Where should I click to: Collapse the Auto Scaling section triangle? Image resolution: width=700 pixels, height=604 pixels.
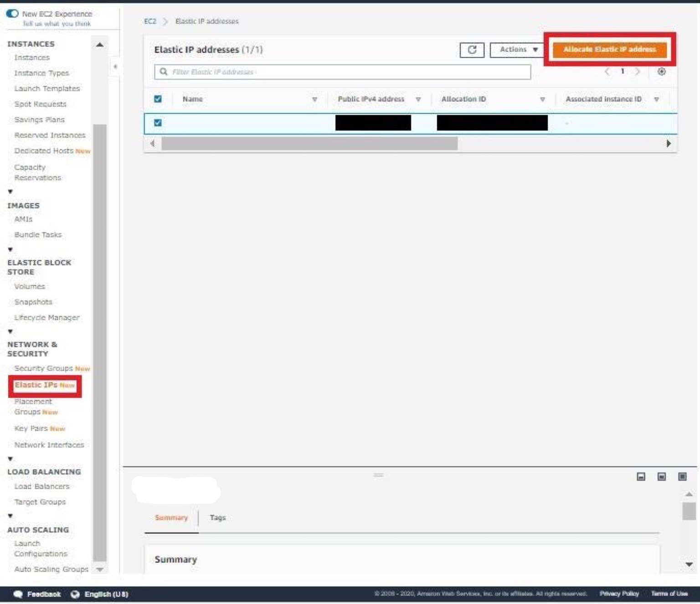tap(10, 516)
